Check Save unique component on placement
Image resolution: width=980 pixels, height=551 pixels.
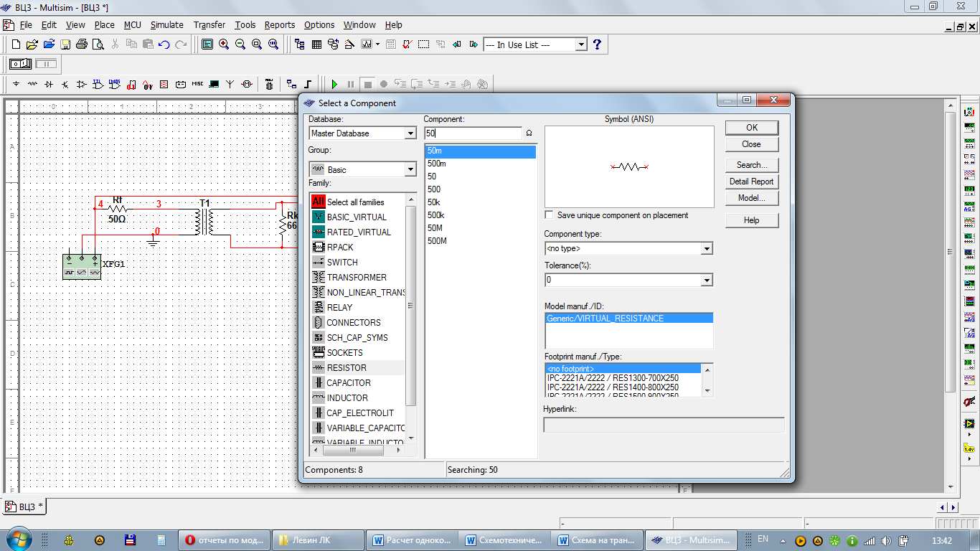pos(550,215)
